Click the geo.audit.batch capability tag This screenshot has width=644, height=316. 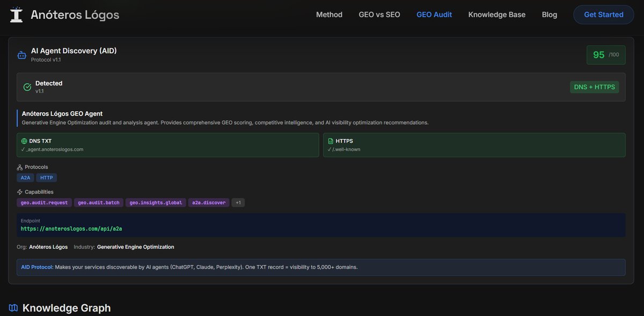[99, 203]
